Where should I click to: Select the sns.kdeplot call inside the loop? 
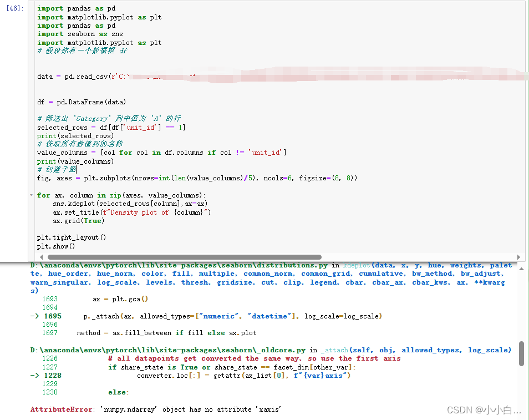(x=97, y=204)
